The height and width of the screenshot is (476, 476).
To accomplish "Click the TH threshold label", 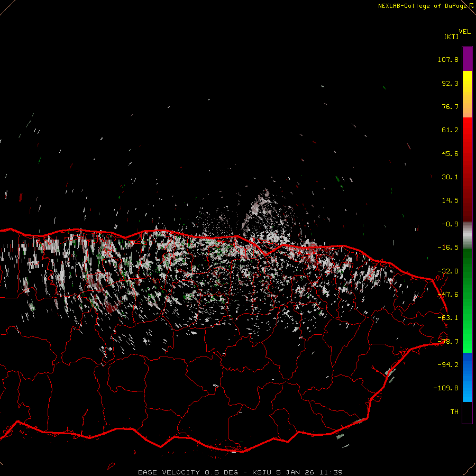I will tap(454, 411).
